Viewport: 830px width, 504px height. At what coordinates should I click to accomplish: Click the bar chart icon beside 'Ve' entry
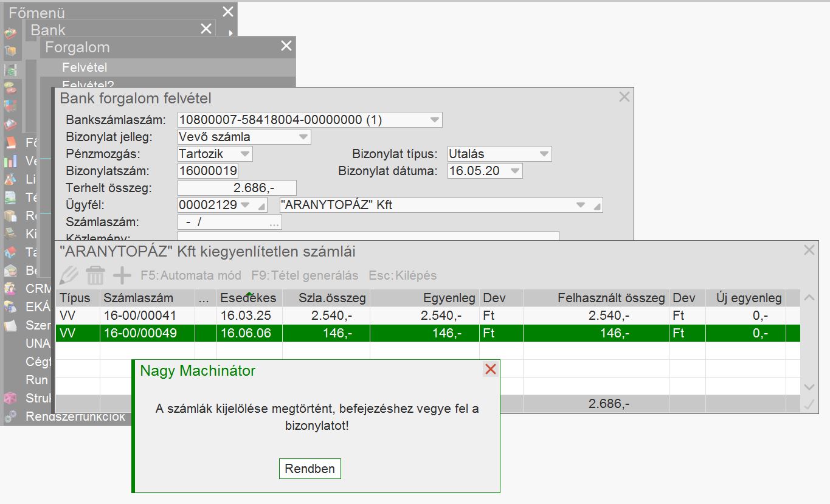pyautogui.click(x=10, y=162)
